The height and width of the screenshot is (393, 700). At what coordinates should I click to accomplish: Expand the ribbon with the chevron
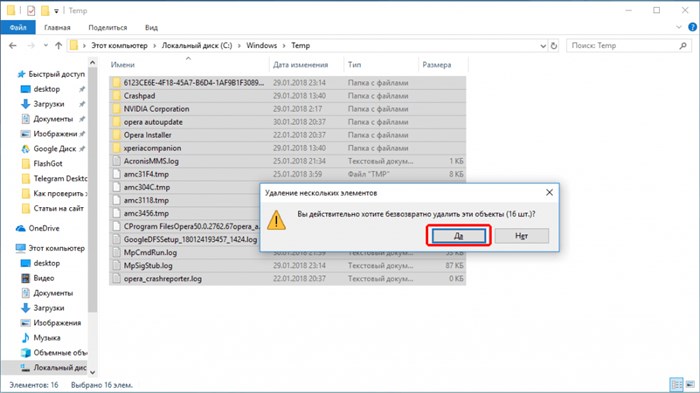pos(679,27)
